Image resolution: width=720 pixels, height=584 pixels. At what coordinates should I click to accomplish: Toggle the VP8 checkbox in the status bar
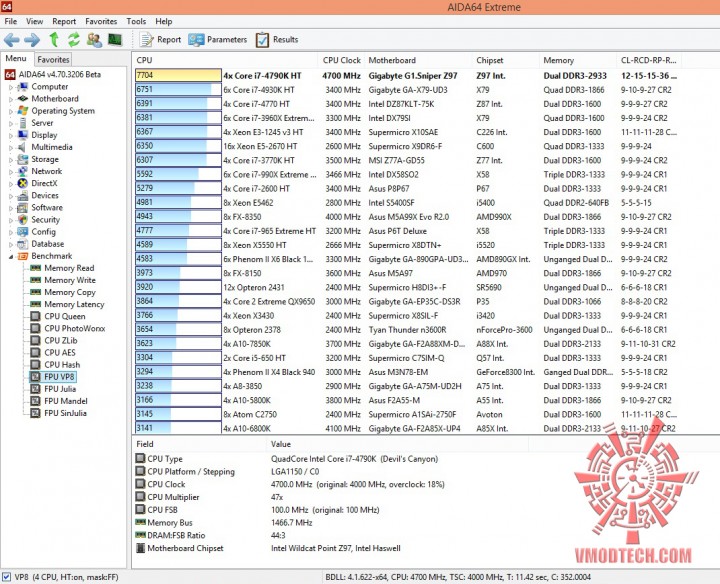(x=6, y=577)
